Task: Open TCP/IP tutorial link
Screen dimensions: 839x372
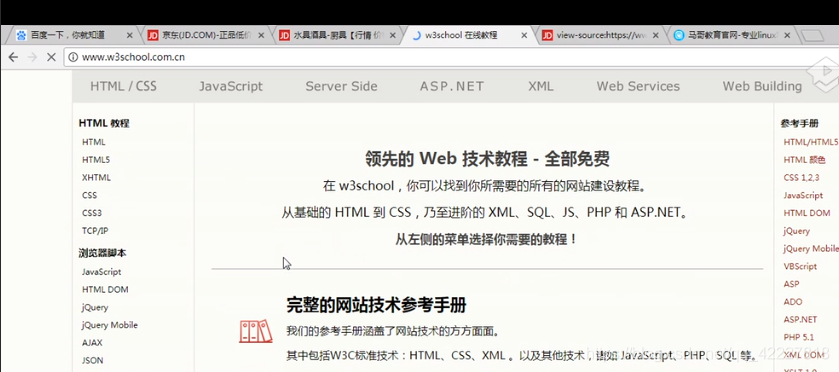Action: tap(94, 230)
